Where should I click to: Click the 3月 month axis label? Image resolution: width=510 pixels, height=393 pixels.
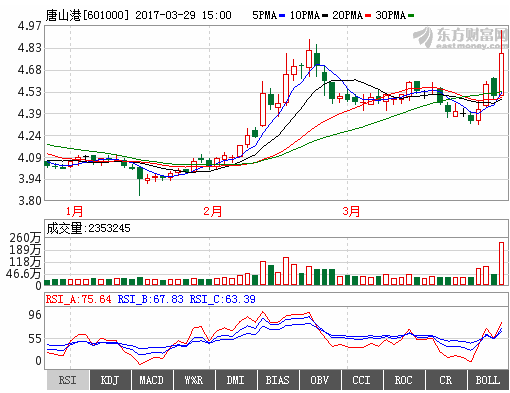click(351, 211)
